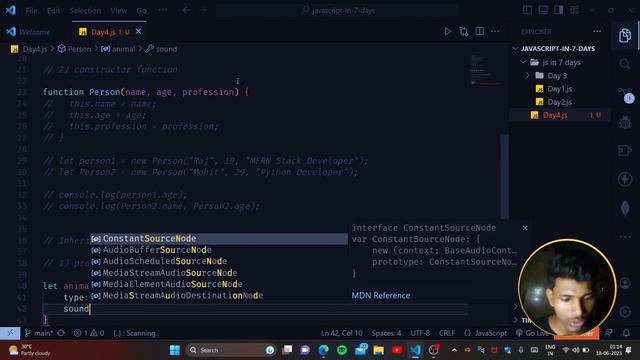Change indentation via Spaces: 4
The height and width of the screenshot is (360, 640).
pyautogui.click(x=386, y=333)
